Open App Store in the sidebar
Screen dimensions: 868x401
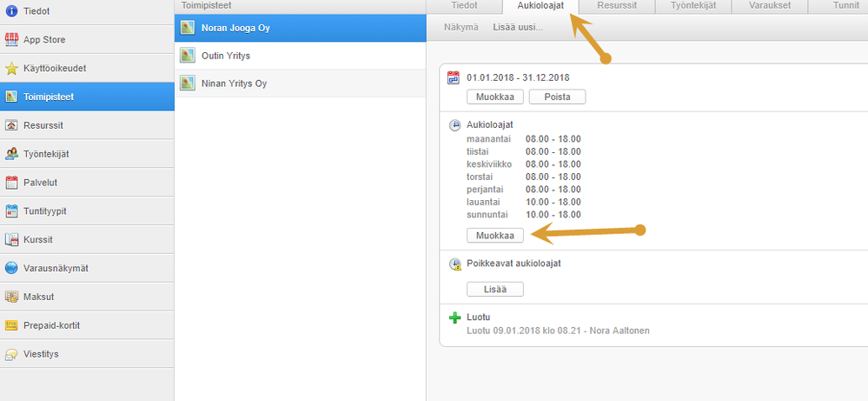click(x=87, y=39)
